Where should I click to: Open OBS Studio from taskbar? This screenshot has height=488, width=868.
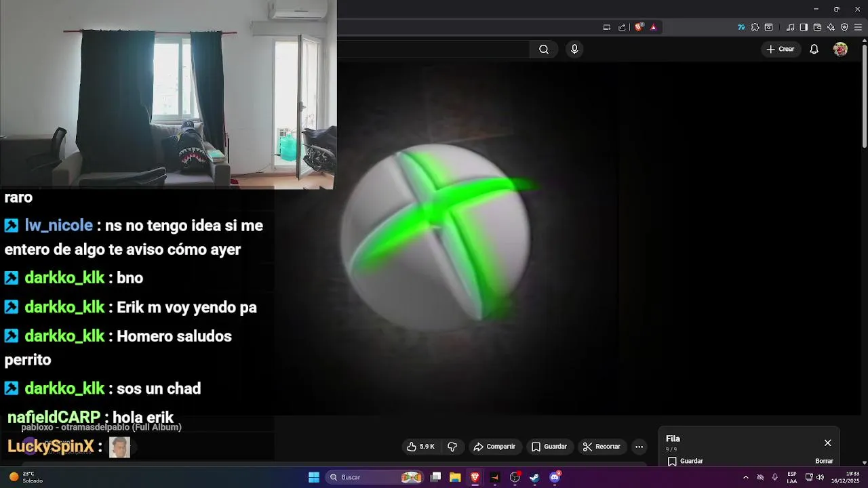point(515,477)
